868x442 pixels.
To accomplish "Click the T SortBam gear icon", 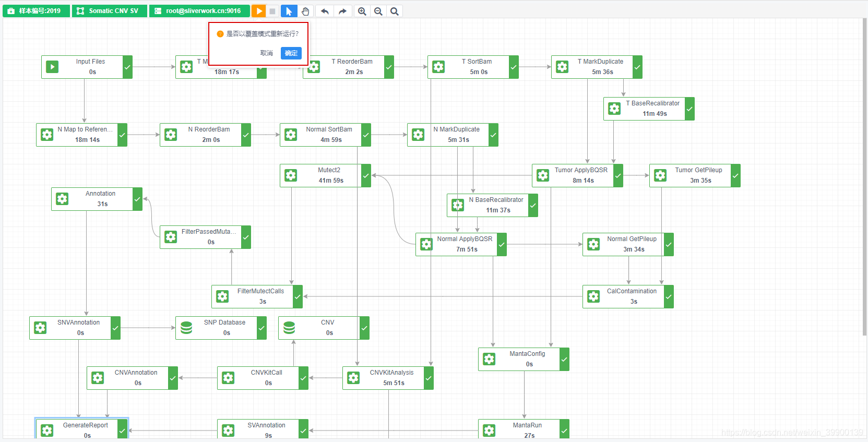I will point(438,67).
